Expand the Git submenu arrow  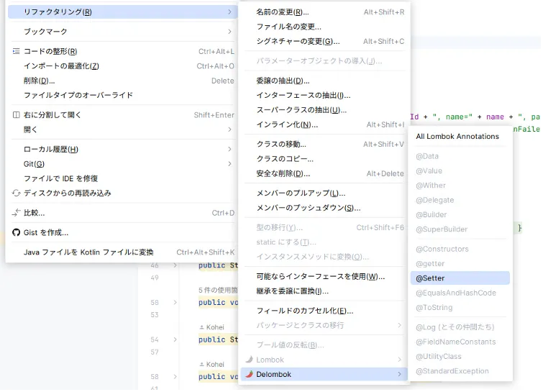point(229,164)
